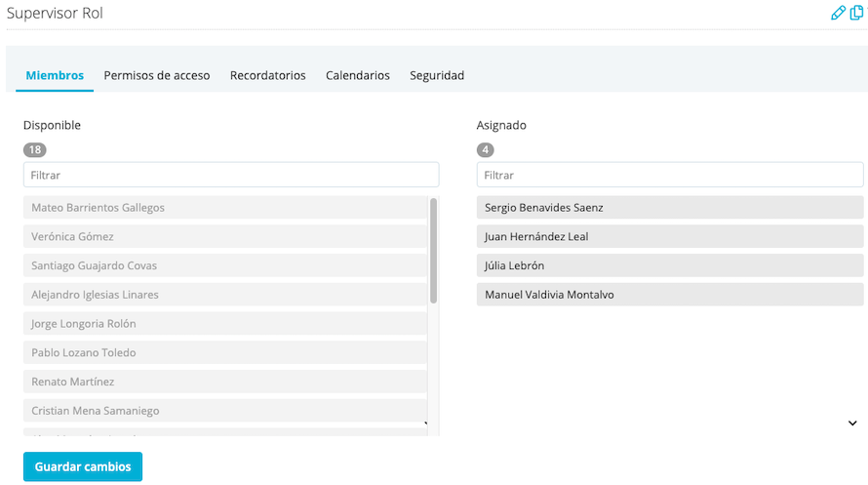
Task: Click the duplicate role copy icon
Action: 856,13
